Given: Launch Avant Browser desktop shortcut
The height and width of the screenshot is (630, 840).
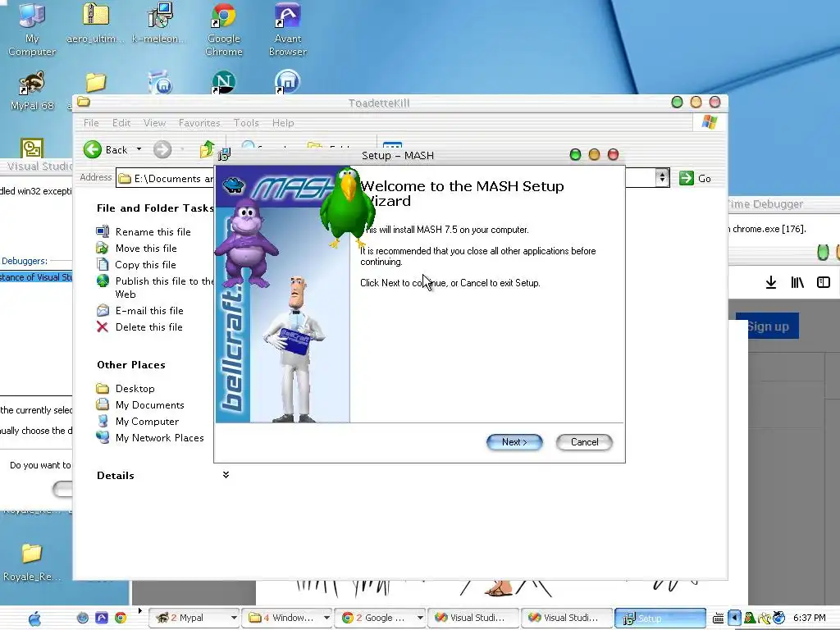Looking at the screenshot, I should point(288,29).
